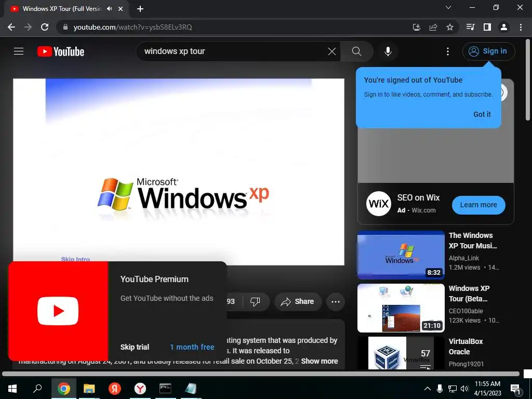Open The Windows XP Tour Music thumbnail
The width and height of the screenshot is (532, 399).
point(401,255)
